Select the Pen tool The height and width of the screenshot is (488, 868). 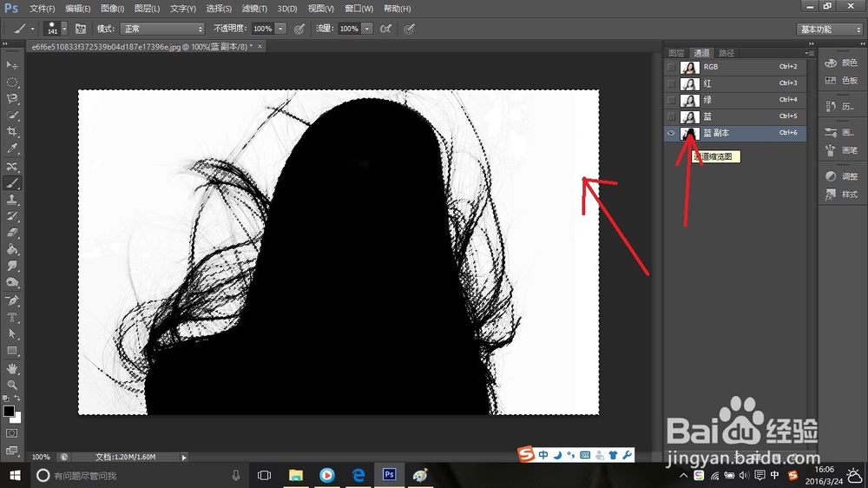11,300
